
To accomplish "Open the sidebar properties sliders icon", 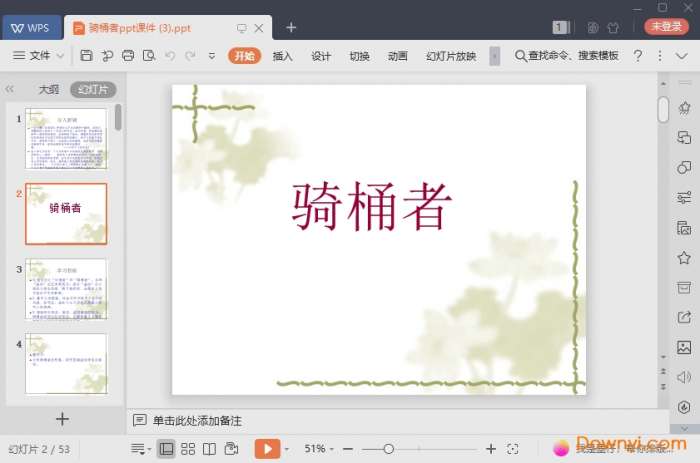I will 684,197.
